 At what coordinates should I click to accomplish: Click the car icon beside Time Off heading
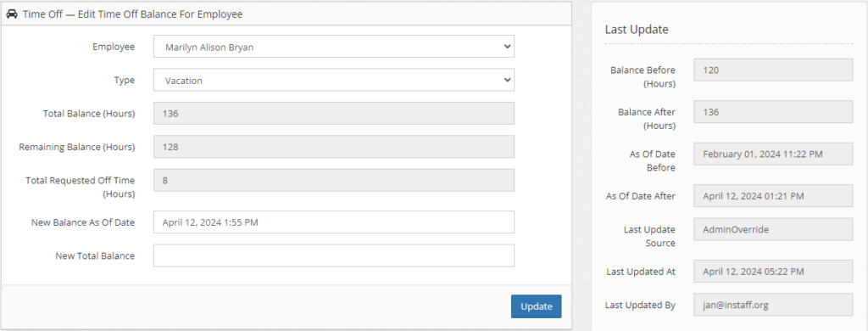tap(12, 14)
